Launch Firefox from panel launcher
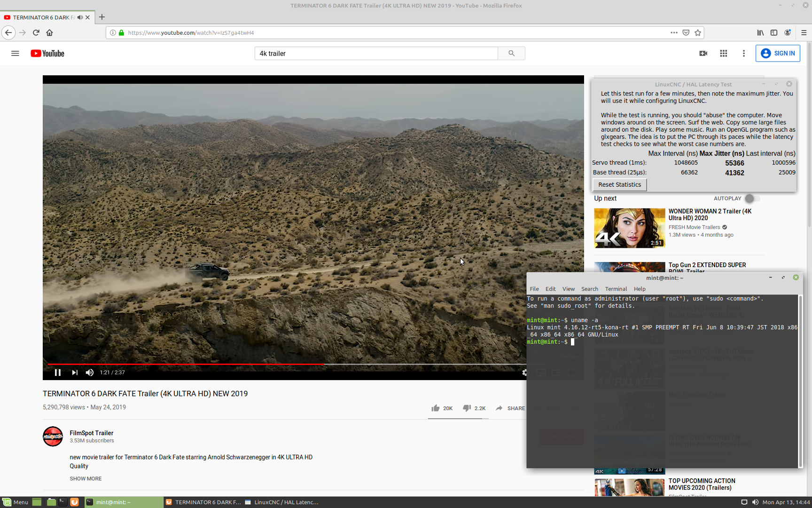Image resolution: width=812 pixels, height=508 pixels. point(74,502)
